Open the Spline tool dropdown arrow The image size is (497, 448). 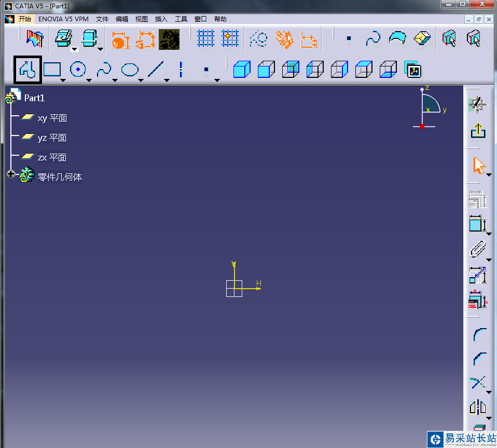tap(115, 80)
